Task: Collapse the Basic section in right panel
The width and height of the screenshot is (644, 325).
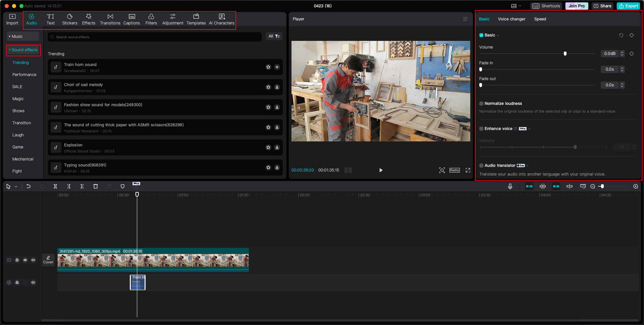Action: 498,35
